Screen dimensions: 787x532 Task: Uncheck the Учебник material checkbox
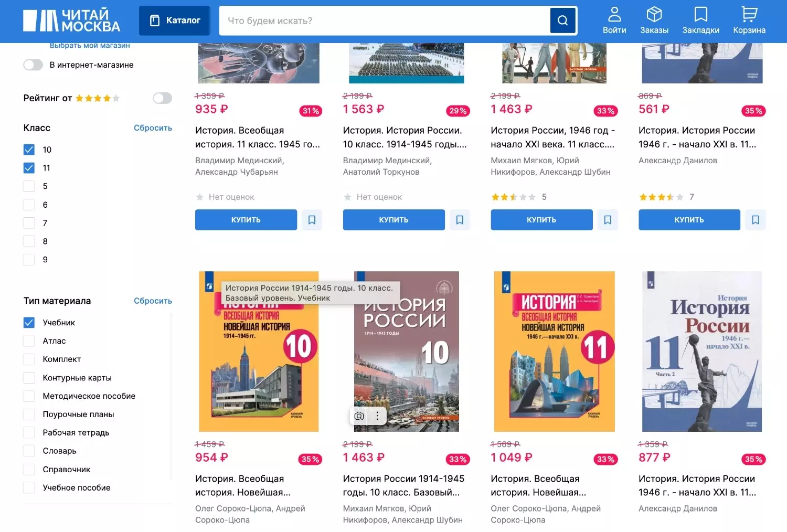tap(29, 323)
